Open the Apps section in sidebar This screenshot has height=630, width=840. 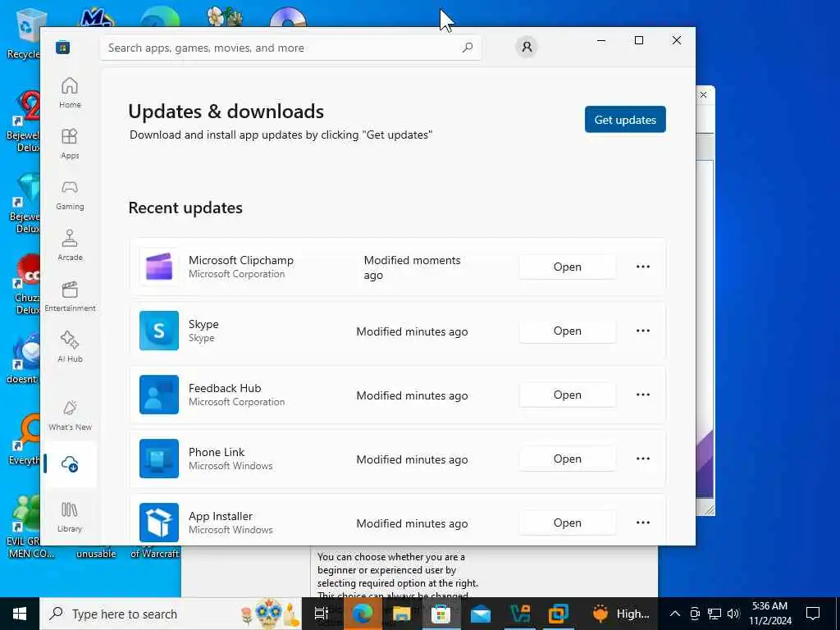click(70, 144)
